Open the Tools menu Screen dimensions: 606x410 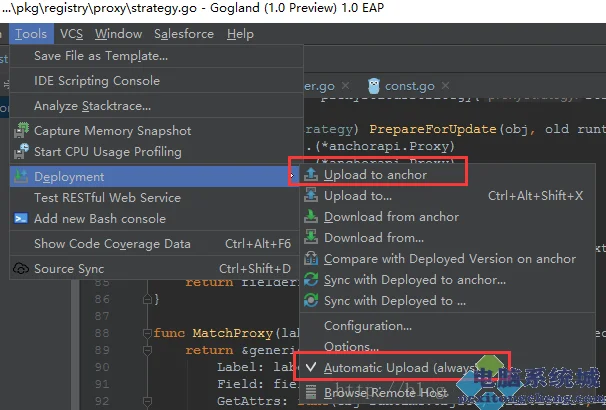pyautogui.click(x=31, y=34)
